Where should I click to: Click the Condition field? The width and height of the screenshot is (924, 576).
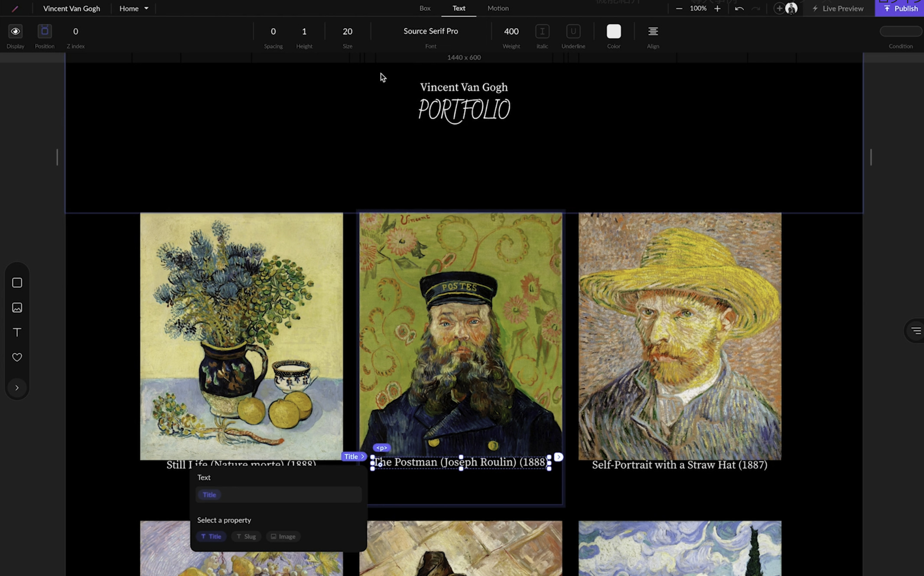(901, 31)
